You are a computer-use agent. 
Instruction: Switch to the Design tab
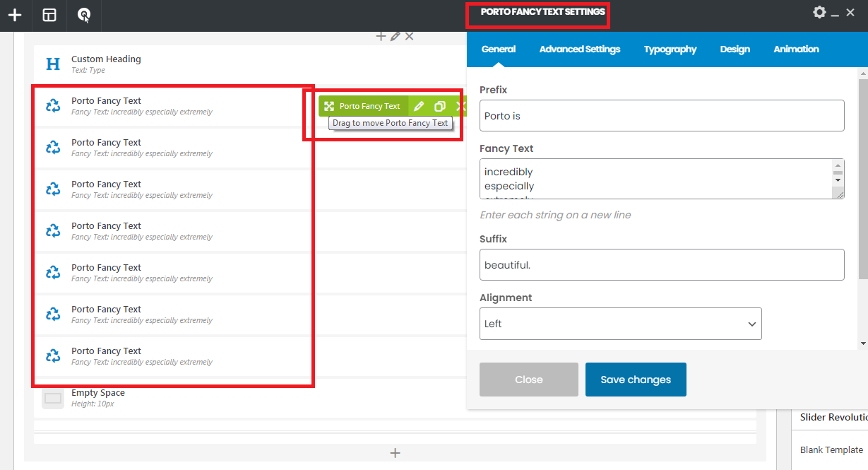pyautogui.click(x=735, y=49)
